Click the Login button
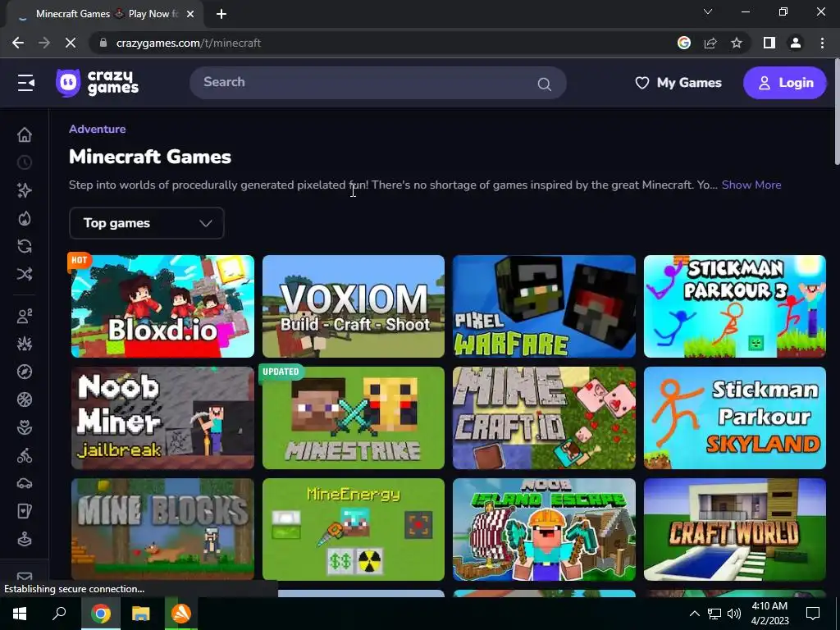840x630 pixels. point(785,83)
